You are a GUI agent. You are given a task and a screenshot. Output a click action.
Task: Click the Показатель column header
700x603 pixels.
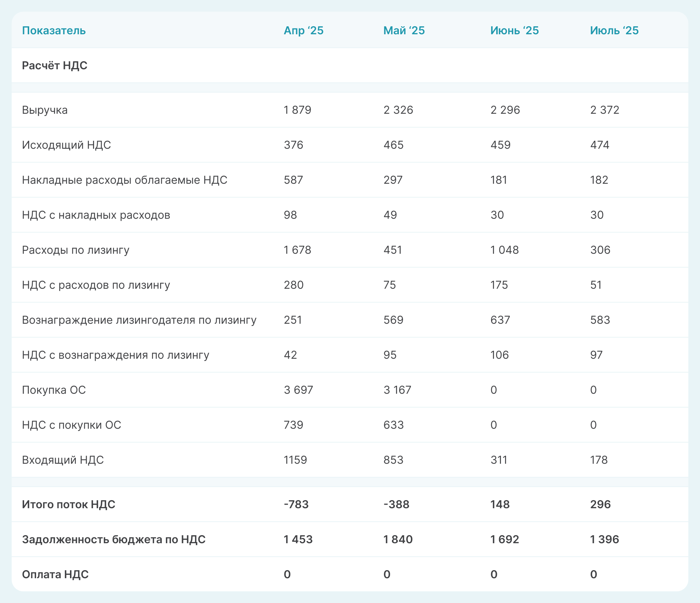[x=54, y=31]
